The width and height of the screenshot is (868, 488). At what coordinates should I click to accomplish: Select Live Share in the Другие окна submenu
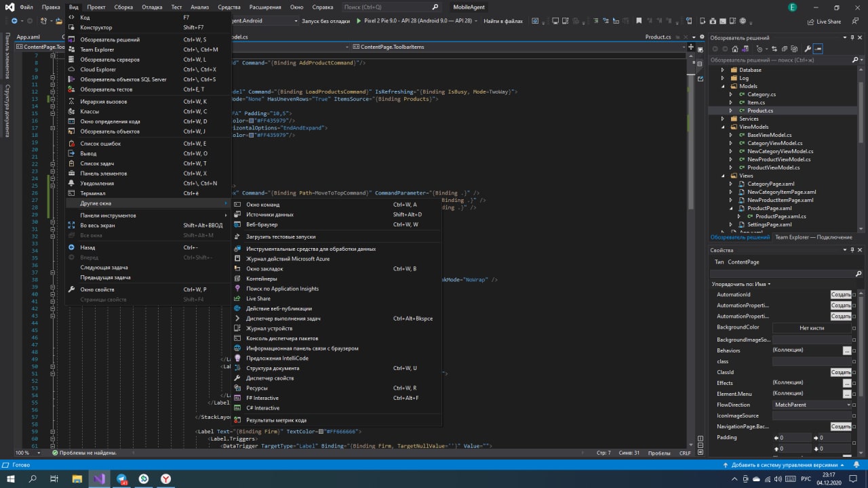tap(336, 298)
